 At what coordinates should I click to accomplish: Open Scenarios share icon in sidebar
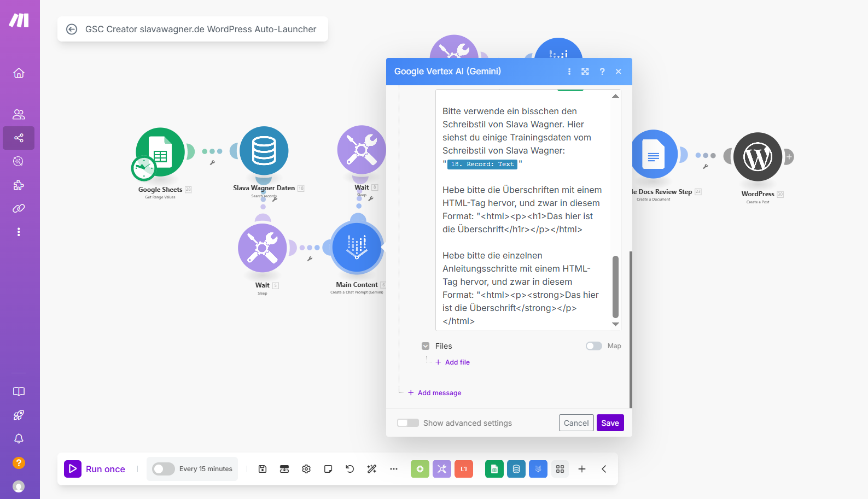[19, 138]
